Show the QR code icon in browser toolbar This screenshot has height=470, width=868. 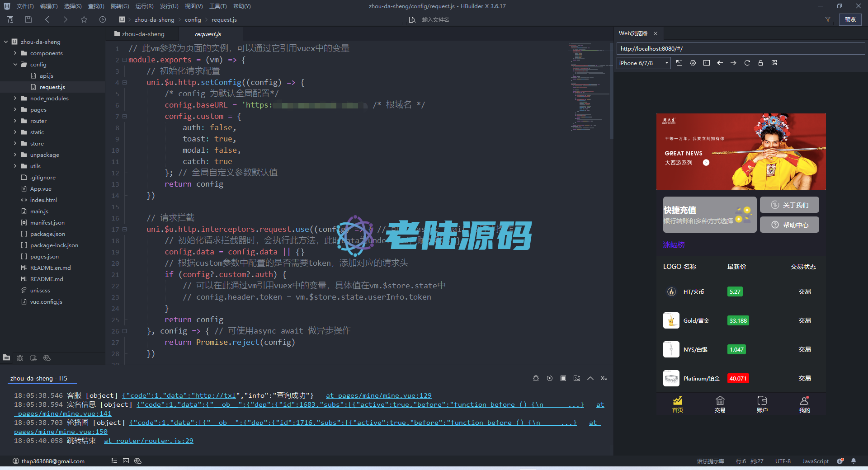(774, 63)
